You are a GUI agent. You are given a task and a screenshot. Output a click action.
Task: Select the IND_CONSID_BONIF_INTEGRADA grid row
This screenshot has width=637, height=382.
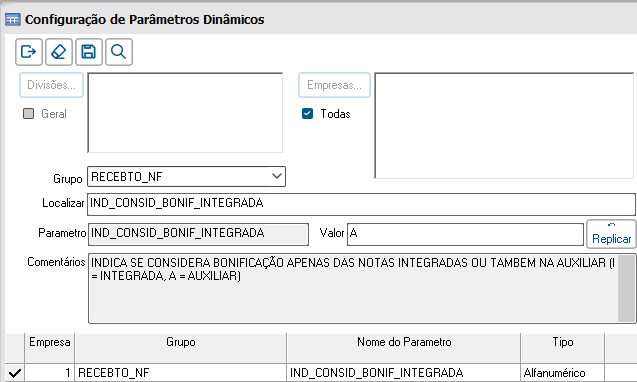click(321, 373)
